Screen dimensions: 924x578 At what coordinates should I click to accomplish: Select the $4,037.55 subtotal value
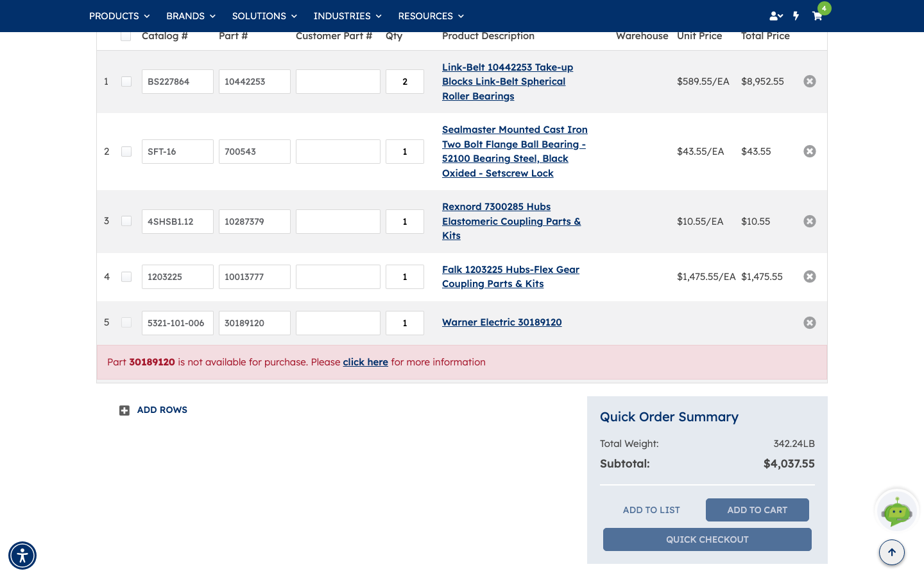click(x=789, y=464)
